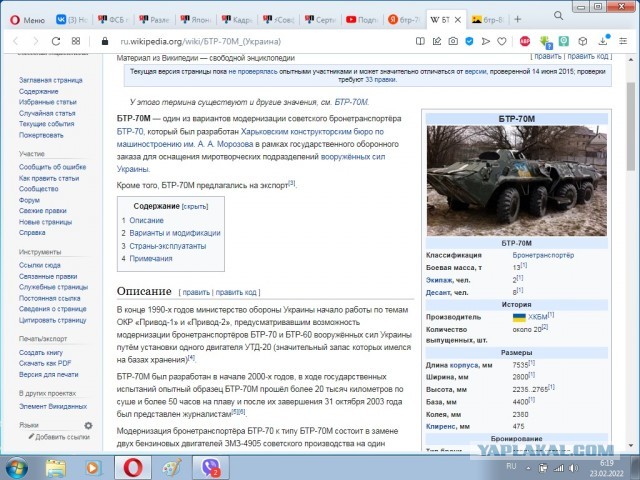
Task: Click the padlock site security icon
Action: [105, 41]
